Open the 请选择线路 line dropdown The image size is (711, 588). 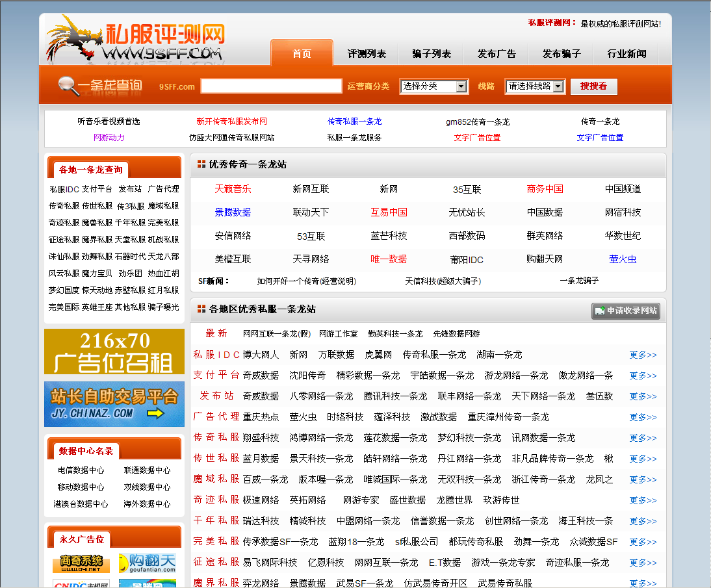[x=534, y=86]
